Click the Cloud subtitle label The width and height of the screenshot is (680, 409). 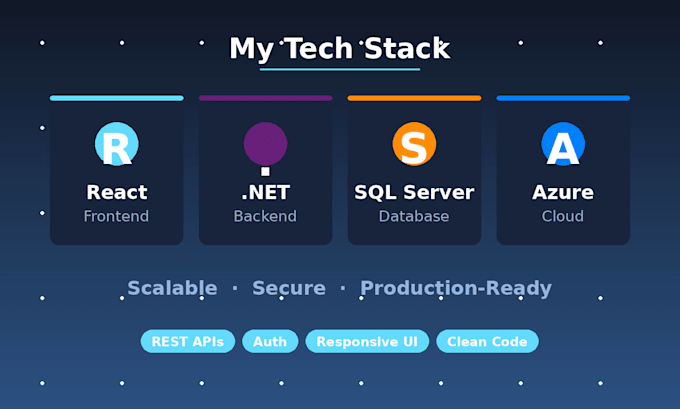click(562, 216)
